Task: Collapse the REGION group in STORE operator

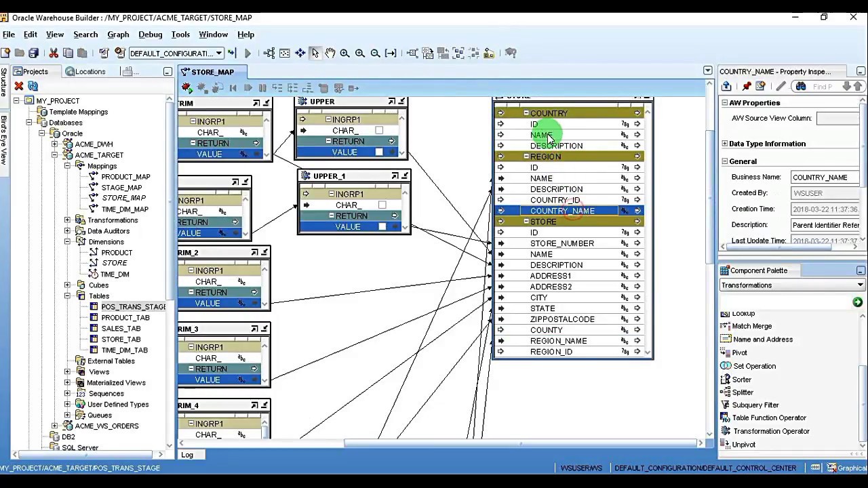Action: point(526,157)
